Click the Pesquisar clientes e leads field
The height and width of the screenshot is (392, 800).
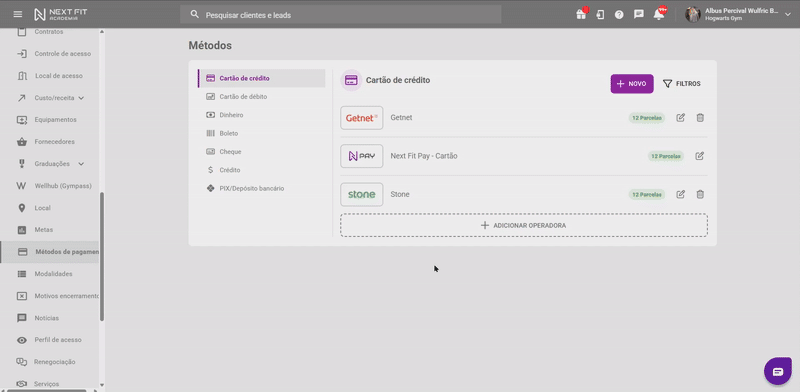(x=341, y=15)
